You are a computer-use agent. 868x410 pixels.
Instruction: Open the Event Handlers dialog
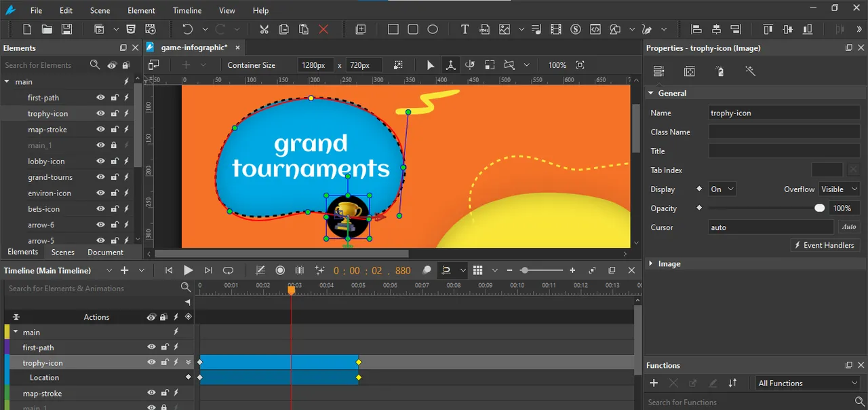click(x=825, y=245)
